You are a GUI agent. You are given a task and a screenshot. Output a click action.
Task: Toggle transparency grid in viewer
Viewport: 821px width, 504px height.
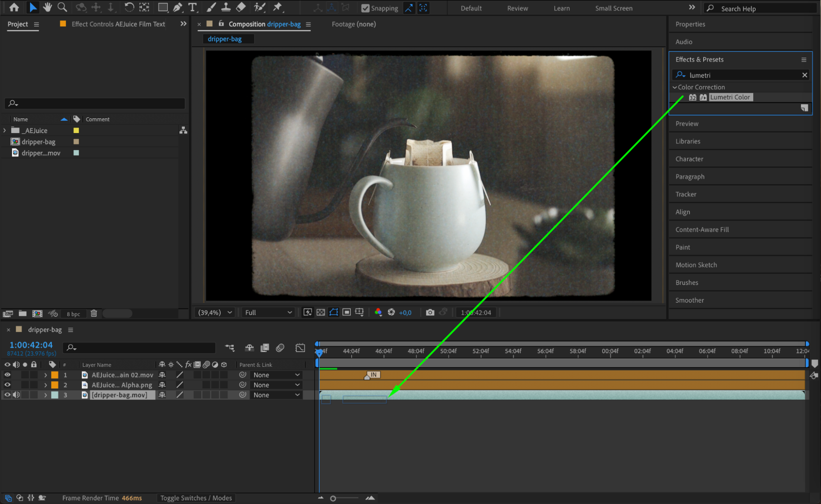pos(321,313)
